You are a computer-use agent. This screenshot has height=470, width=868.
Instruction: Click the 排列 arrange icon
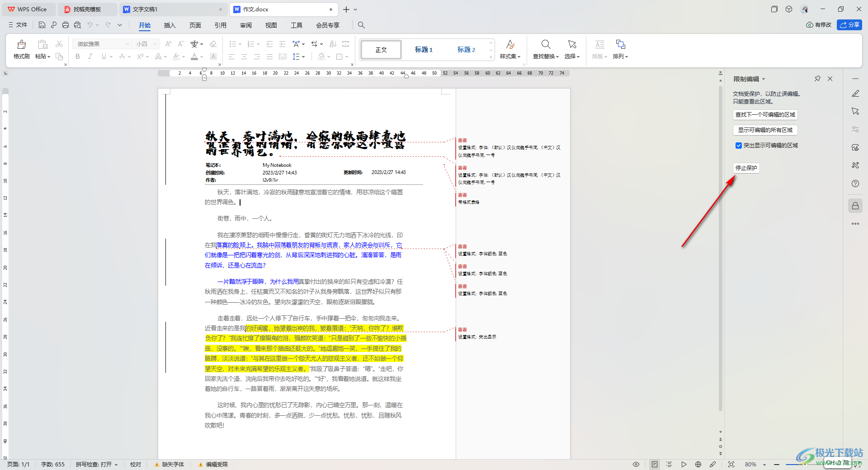pyautogui.click(x=620, y=44)
